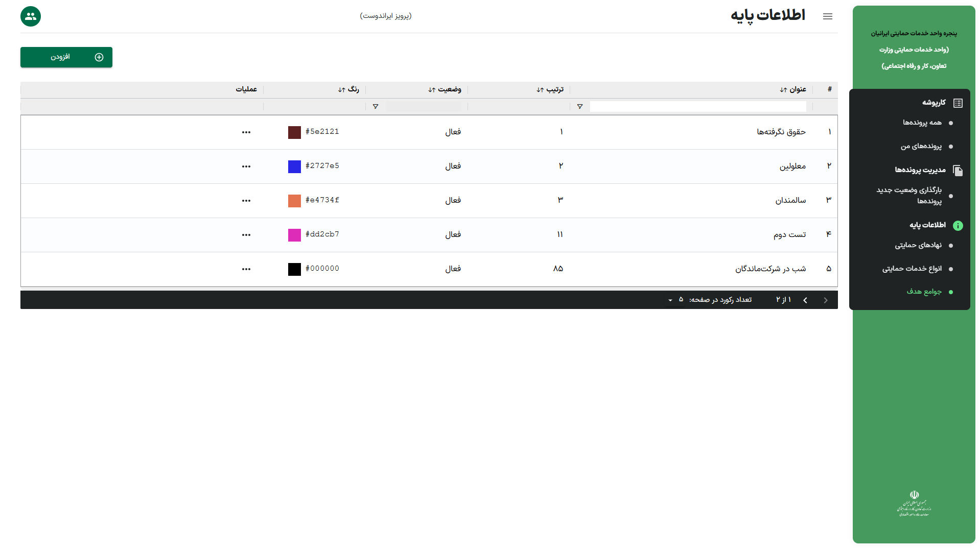Open the three-dot actions for معلولین row

246,166
